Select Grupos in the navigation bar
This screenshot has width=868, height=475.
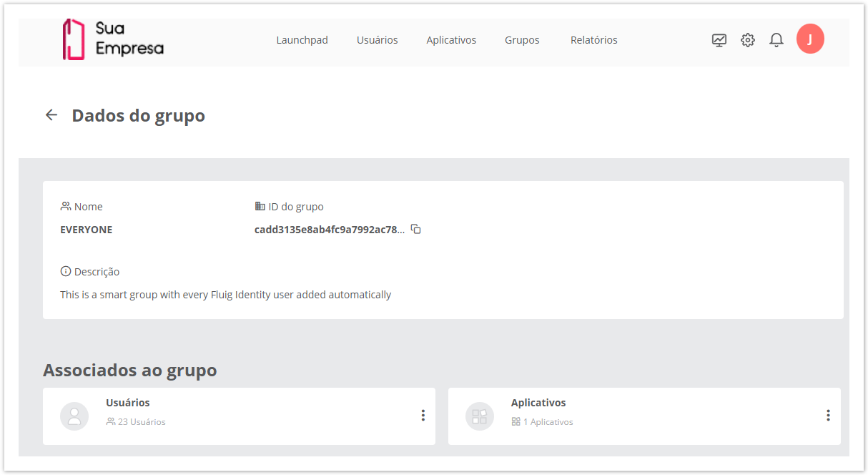(522, 40)
